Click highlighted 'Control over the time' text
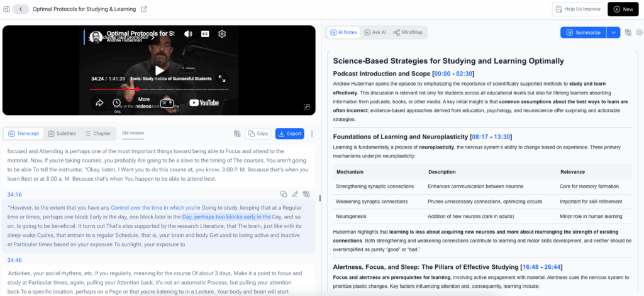The height and width of the screenshot is (296, 644). click(155, 208)
